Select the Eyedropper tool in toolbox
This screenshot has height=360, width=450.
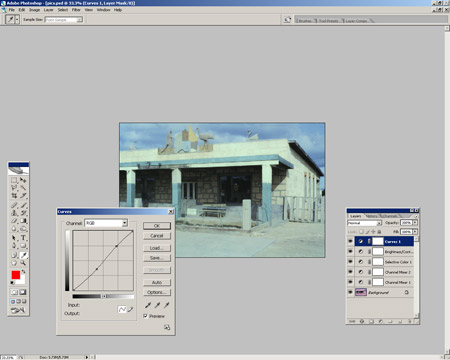pyautogui.click(x=23, y=255)
